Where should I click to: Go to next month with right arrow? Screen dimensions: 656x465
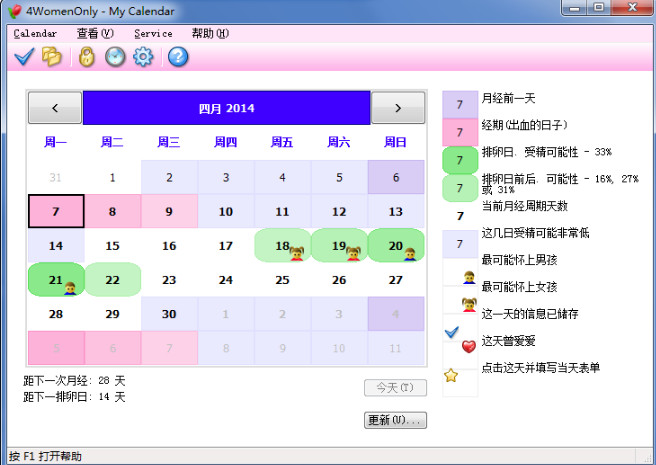click(x=398, y=108)
